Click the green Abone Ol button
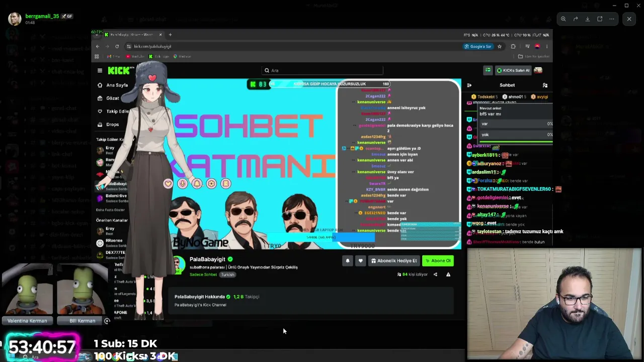This screenshot has height=362, width=644. (438, 260)
